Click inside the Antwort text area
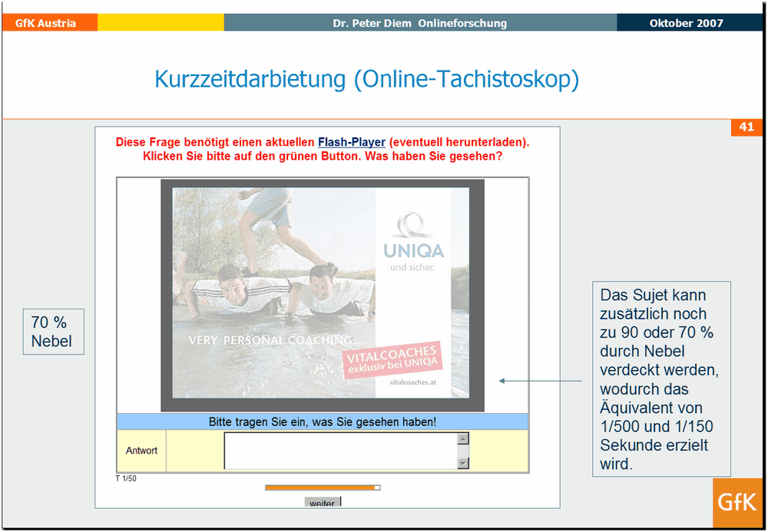Image resolution: width=768 pixels, height=532 pixels. pyautogui.click(x=341, y=451)
